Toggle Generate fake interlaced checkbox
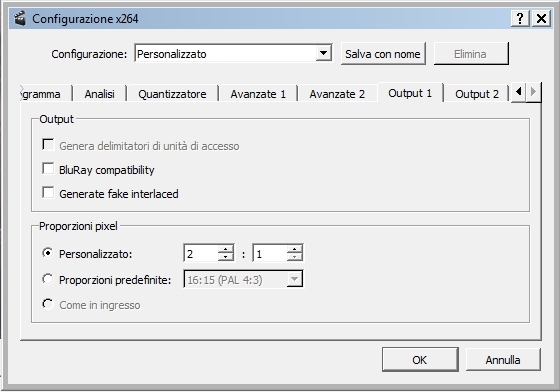Screen dimensions: 560x392 48,192
